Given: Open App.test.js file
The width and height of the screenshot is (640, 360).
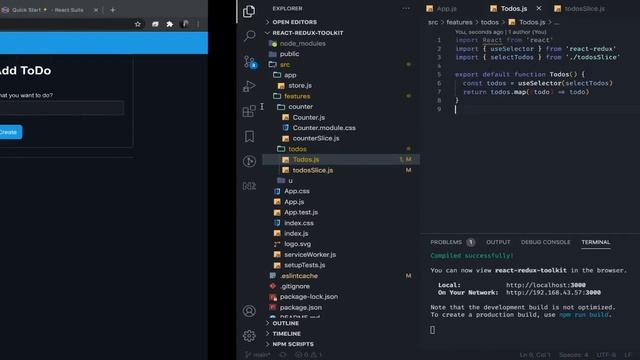Looking at the screenshot, I should 301,212.
